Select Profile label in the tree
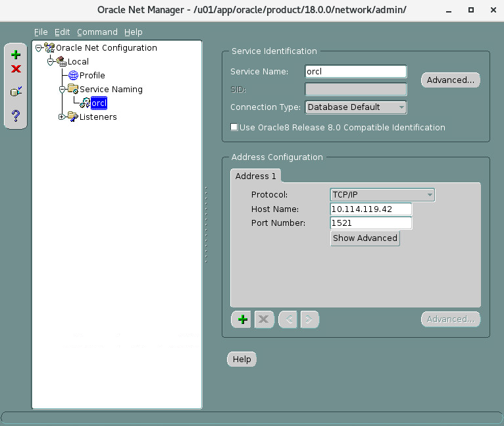 pyautogui.click(x=92, y=75)
